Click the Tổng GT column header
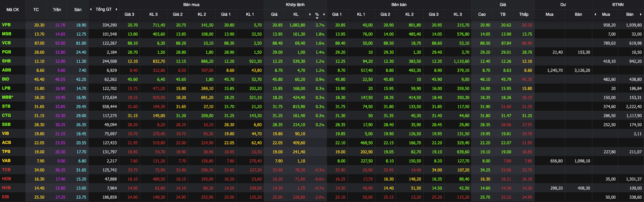Image resolution: width=644 pixels, height=202 pixels. [103, 9]
